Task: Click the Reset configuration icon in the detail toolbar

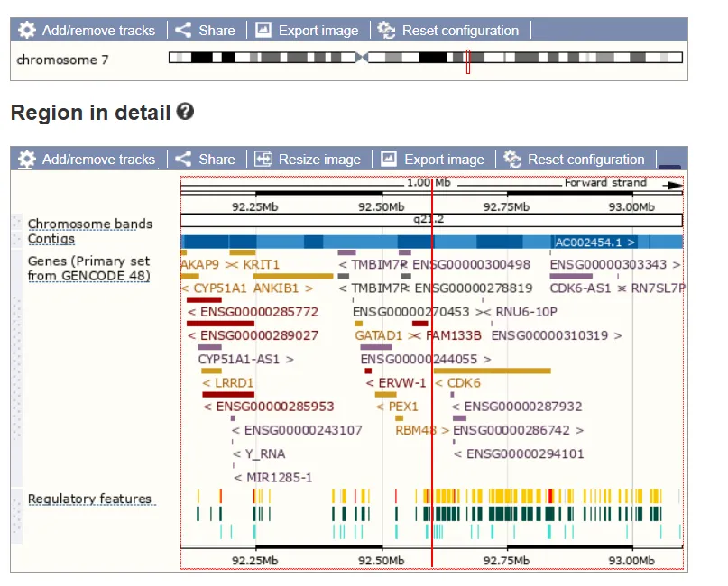Action: click(512, 160)
